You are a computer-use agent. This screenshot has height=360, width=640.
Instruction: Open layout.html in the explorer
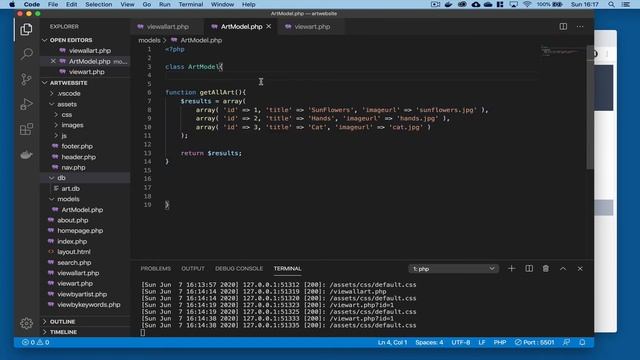tap(74, 252)
